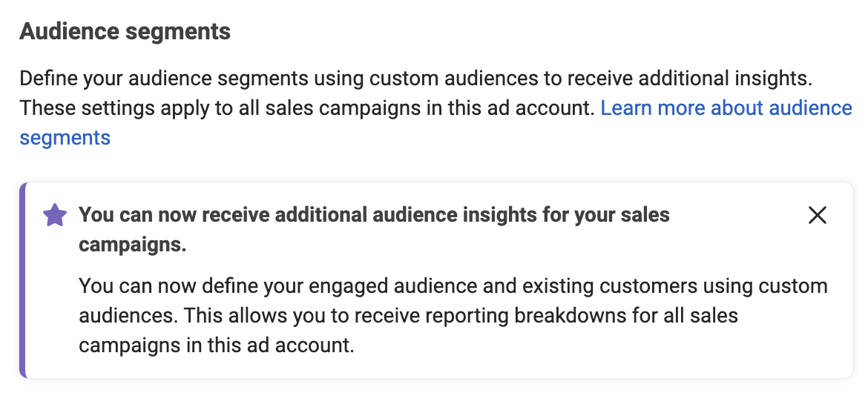Click "additional insights." in the top description
The image size is (868, 393).
tap(726, 79)
